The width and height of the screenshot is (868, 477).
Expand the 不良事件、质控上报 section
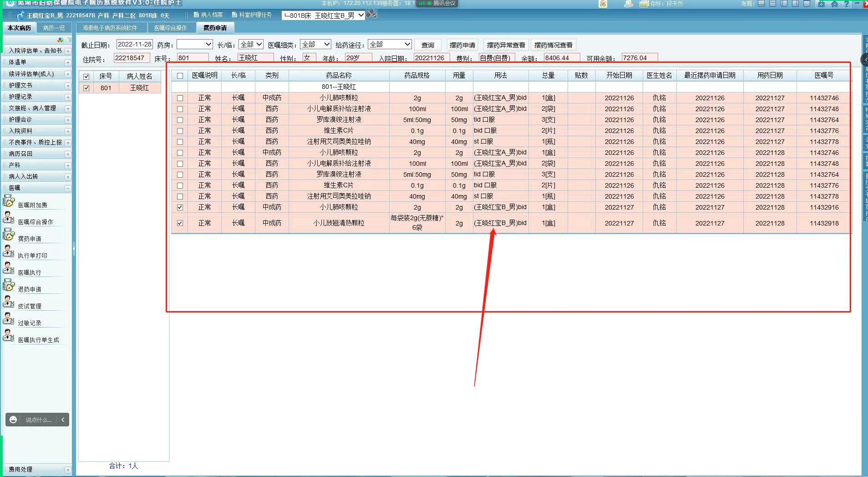click(x=68, y=143)
